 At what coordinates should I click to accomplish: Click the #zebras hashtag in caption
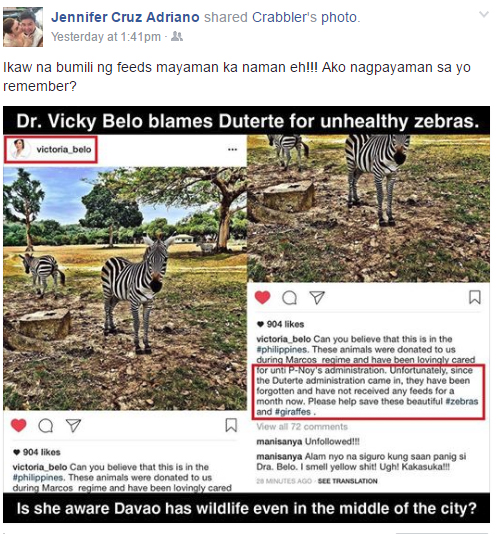(x=462, y=401)
